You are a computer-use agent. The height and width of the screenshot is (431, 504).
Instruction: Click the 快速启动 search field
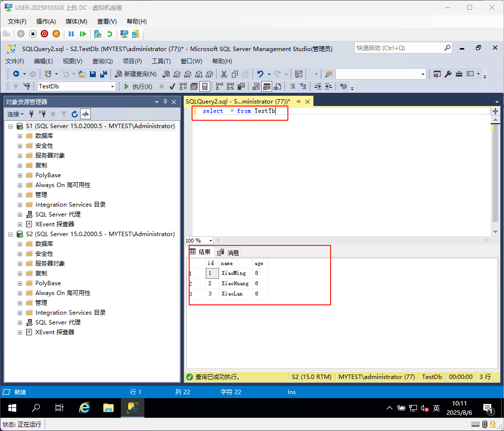[x=403, y=48]
